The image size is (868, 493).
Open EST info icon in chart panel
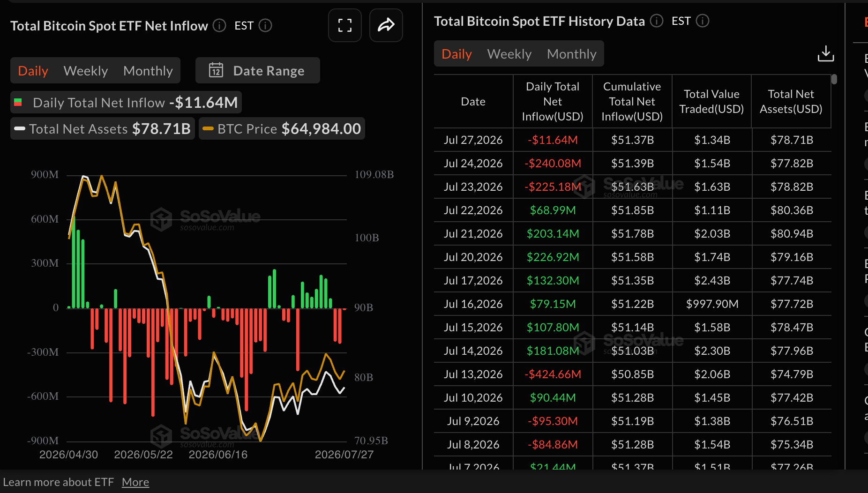click(265, 25)
